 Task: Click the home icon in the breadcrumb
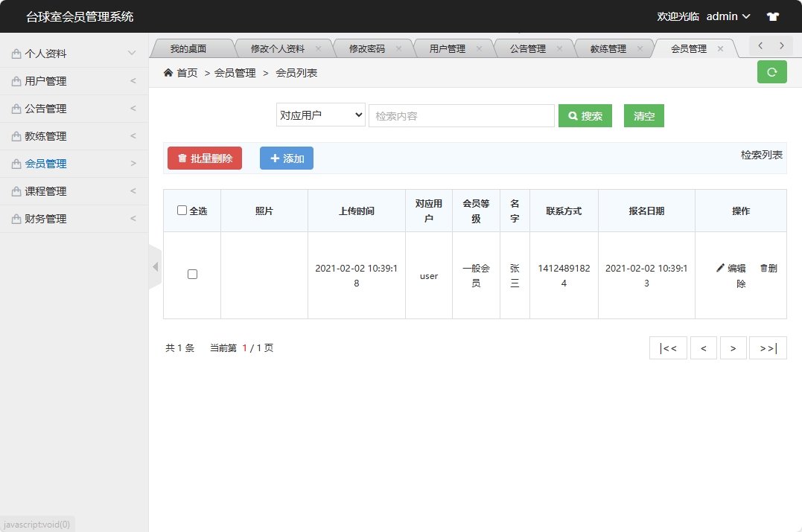coord(169,72)
